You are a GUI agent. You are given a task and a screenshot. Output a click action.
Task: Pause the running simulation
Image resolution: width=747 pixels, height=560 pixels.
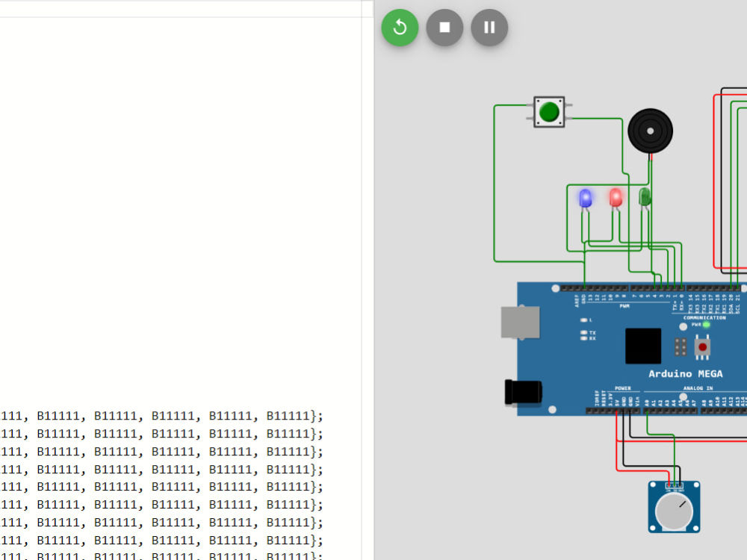click(489, 28)
